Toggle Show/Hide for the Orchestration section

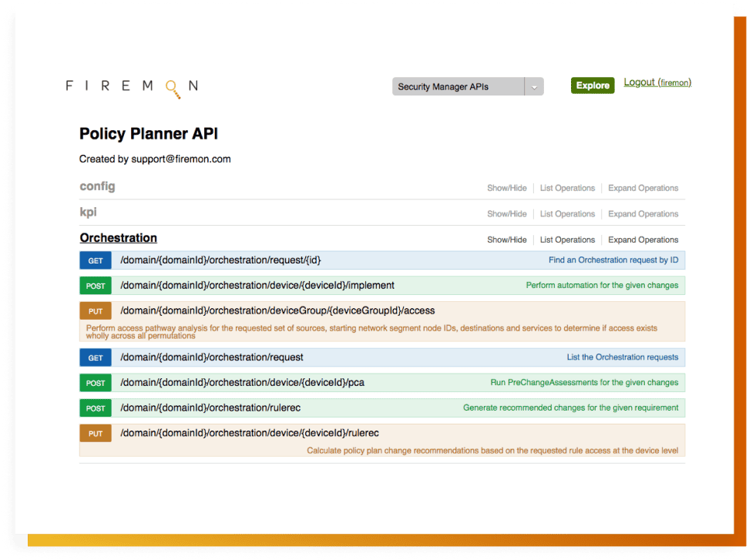point(506,240)
